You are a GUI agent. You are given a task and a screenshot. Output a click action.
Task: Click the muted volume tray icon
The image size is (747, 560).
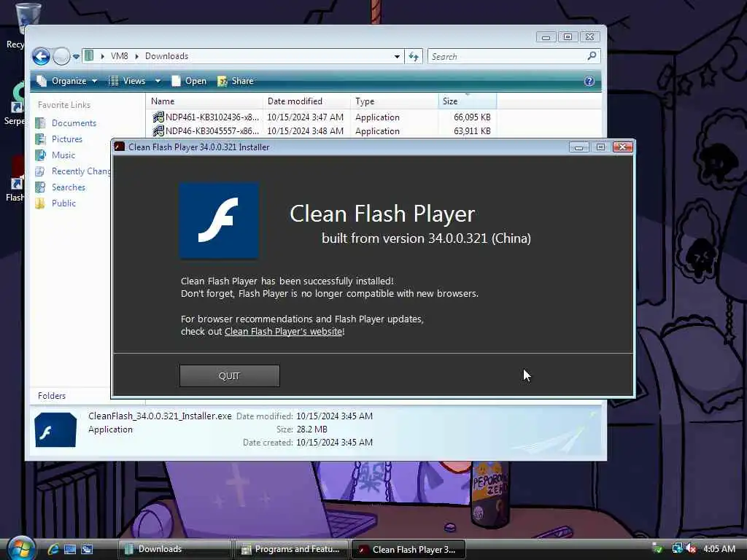(x=692, y=548)
